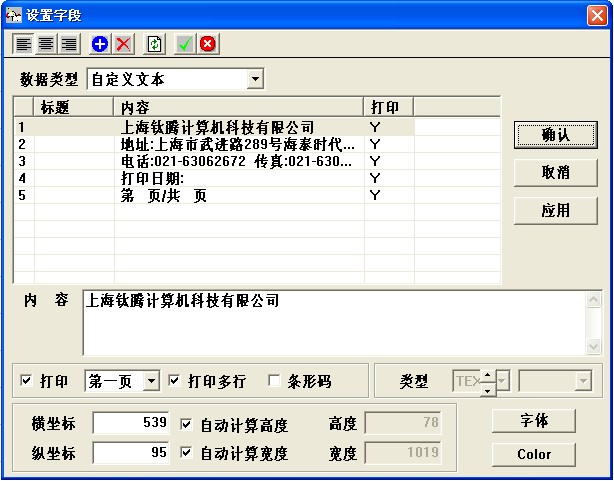Apply changes with the green checkmark icon

pos(185,44)
